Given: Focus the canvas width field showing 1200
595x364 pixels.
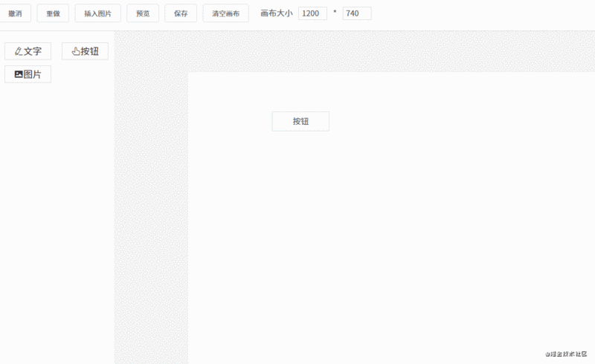Looking at the screenshot, I should click(312, 13).
